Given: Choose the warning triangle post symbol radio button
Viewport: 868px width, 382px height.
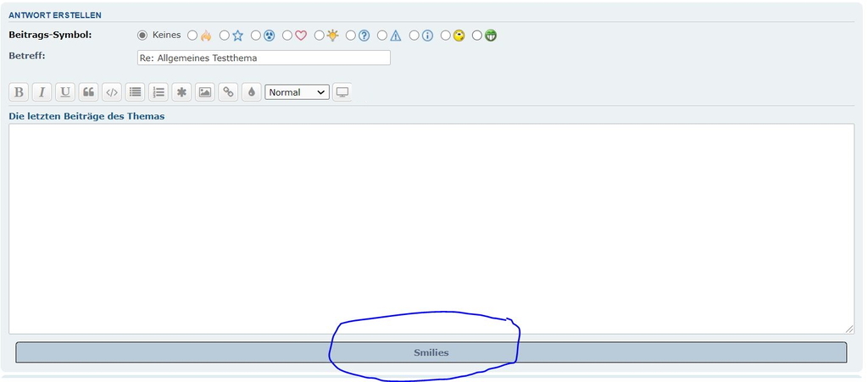Looking at the screenshot, I should click(382, 36).
